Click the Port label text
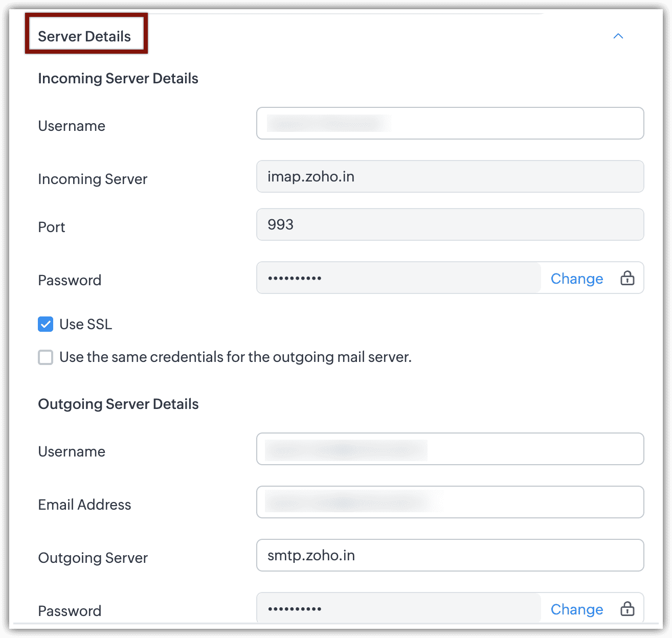Screen dimensions: 672x638 coord(52,227)
